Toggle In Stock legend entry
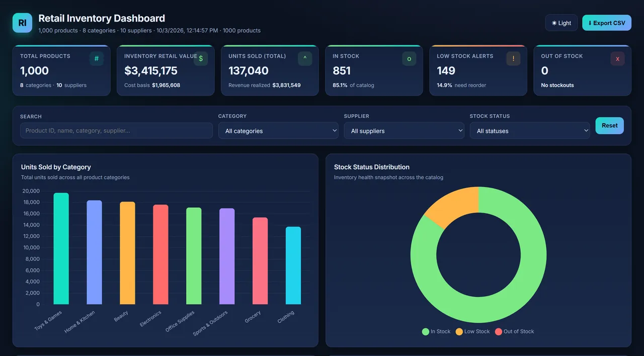644x356 pixels. click(x=436, y=331)
